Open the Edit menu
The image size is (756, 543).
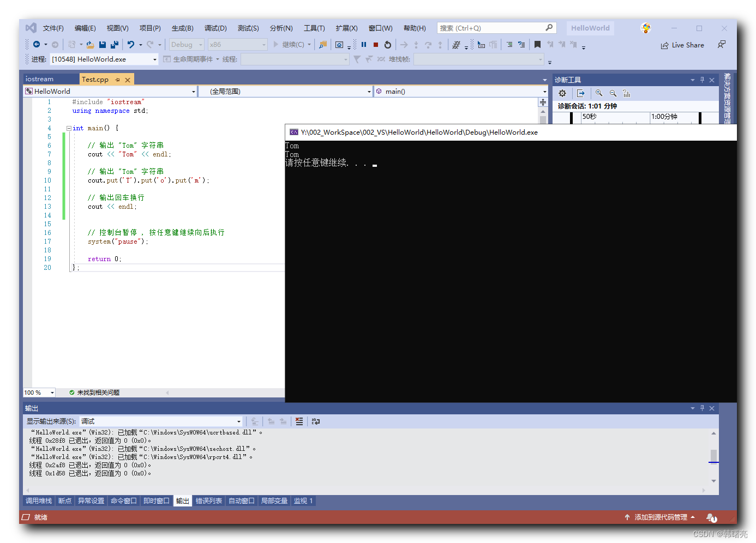coord(85,28)
